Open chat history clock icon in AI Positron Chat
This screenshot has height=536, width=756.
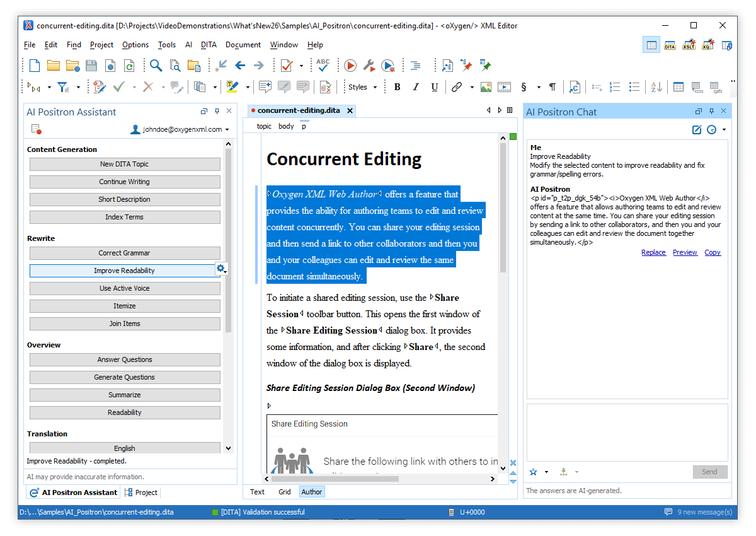(712, 130)
